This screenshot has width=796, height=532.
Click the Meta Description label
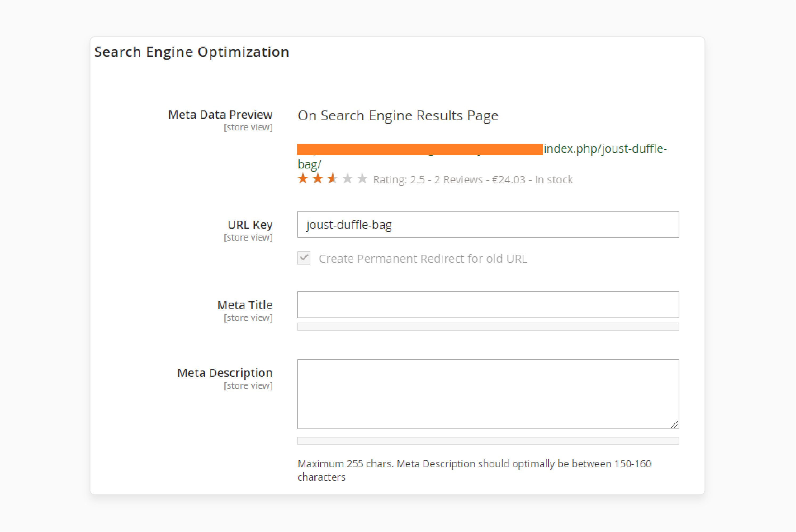point(225,373)
